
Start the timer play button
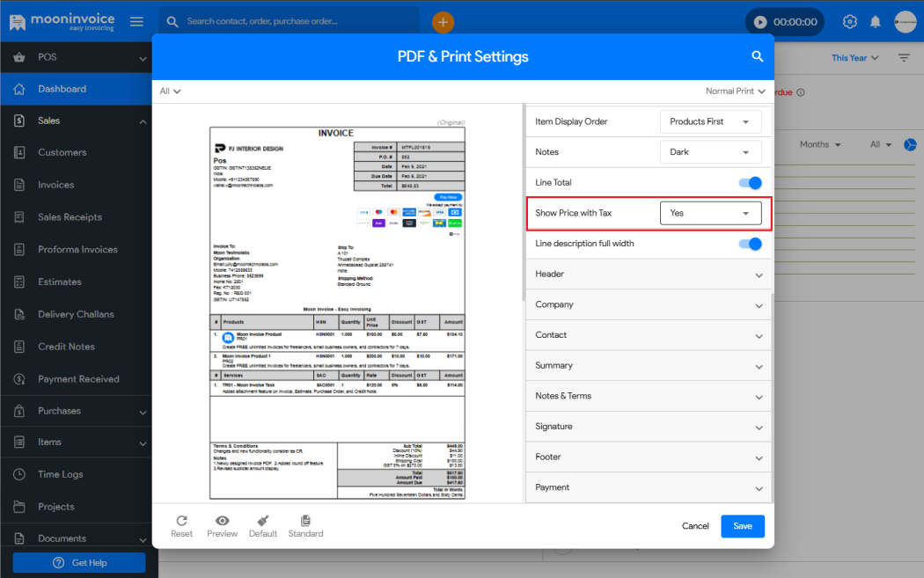[761, 22]
